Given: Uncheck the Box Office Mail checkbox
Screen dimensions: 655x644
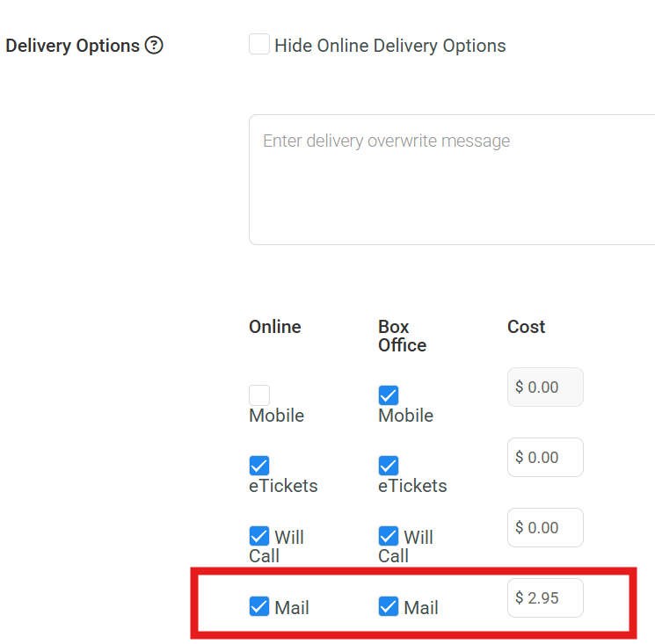Looking at the screenshot, I should coord(389,606).
